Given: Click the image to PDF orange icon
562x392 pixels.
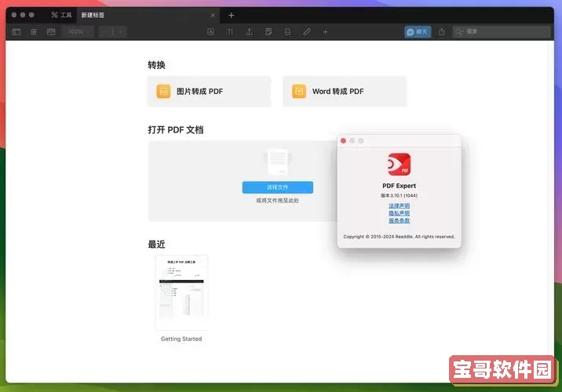Looking at the screenshot, I should 163,91.
